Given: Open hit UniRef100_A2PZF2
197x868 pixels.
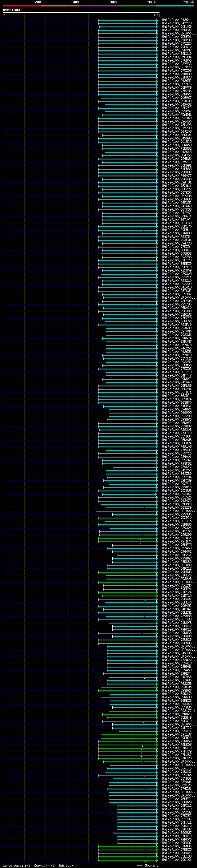Looking at the screenshot, I should 177,108.
